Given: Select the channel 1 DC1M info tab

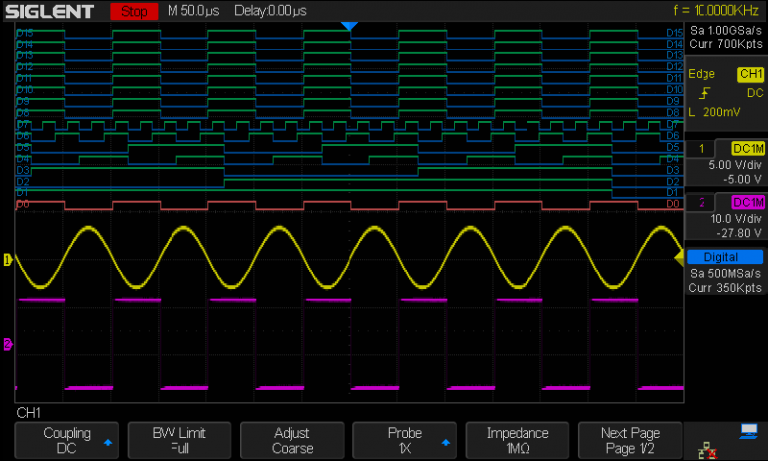Looking at the screenshot, I should coord(746,148).
